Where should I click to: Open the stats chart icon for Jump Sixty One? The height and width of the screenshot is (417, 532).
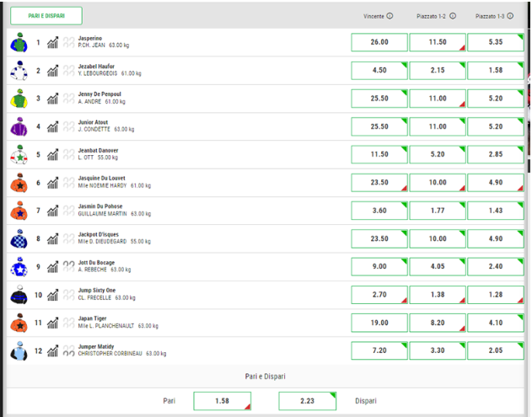tap(53, 296)
